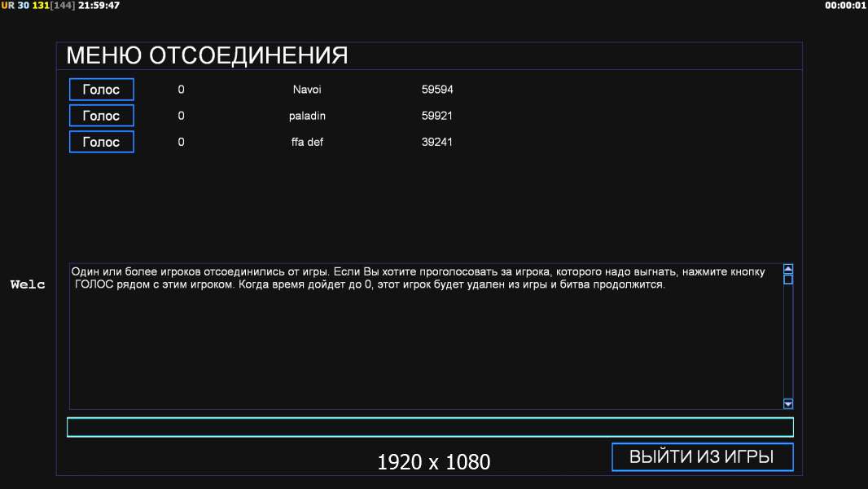Screen dimensions: 868x489
Task: Select player name ffa def
Action: [x=307, y=142]
